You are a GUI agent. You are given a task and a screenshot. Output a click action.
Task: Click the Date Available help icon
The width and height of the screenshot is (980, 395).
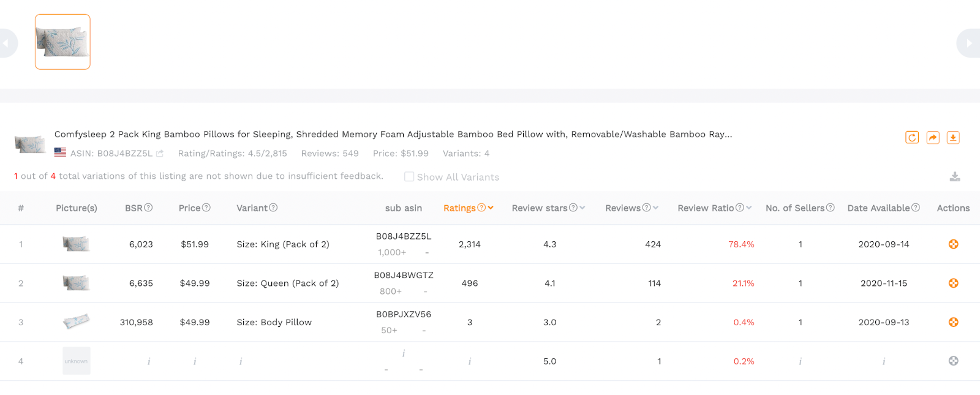coord(916,208)
